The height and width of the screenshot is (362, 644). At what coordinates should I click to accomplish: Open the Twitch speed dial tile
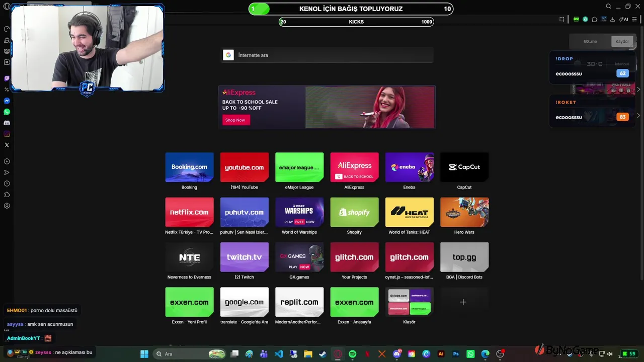coord(245,257)
